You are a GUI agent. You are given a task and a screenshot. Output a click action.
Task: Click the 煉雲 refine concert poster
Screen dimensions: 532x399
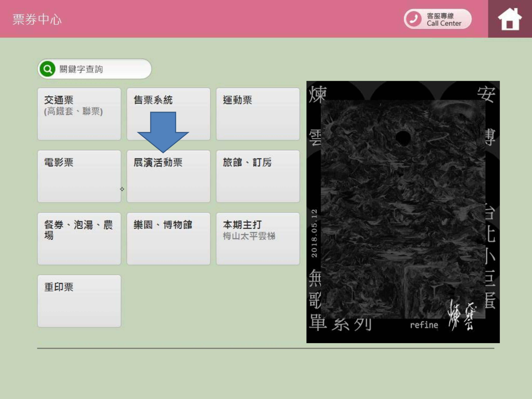pyautogui.click(x=403, y=212)
